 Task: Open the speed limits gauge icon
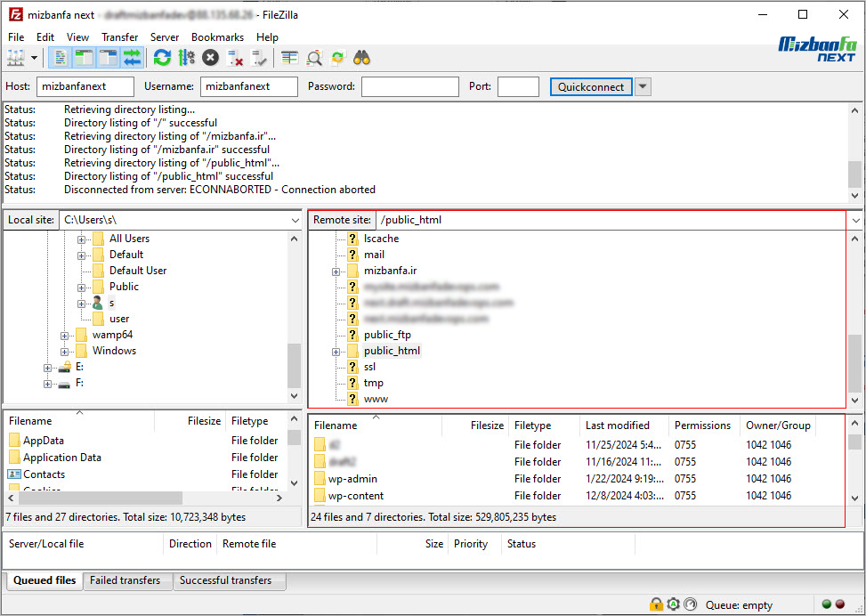click(x=691, y=604)
